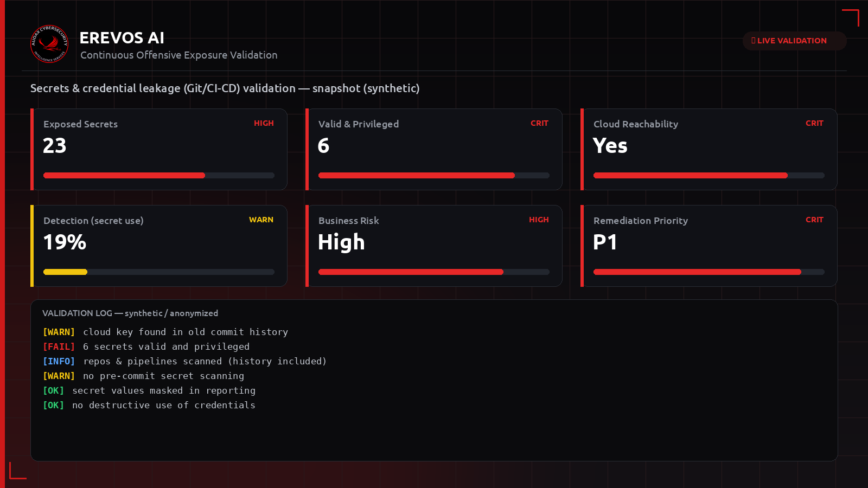Select log line '6 secrets valid and privileged'
The height and width of the screenshot is (488, 868).
pos(166,346)
